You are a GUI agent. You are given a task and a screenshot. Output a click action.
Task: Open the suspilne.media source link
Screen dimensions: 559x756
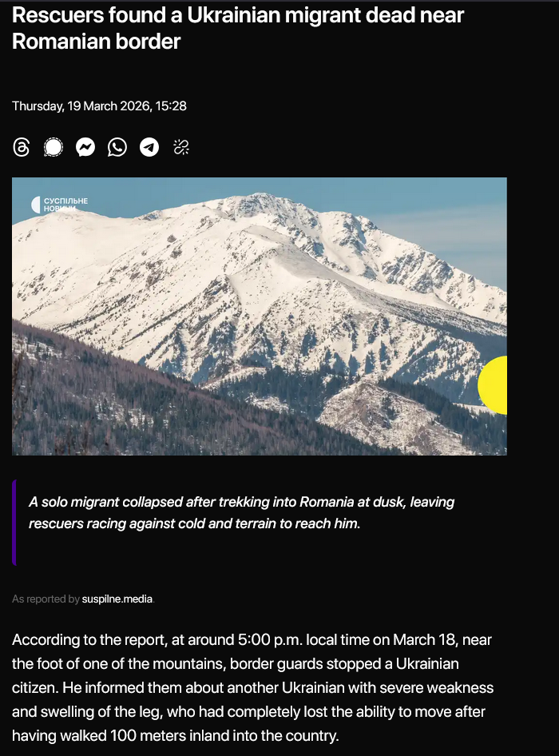pyautogui.click(x=117, y=599)
